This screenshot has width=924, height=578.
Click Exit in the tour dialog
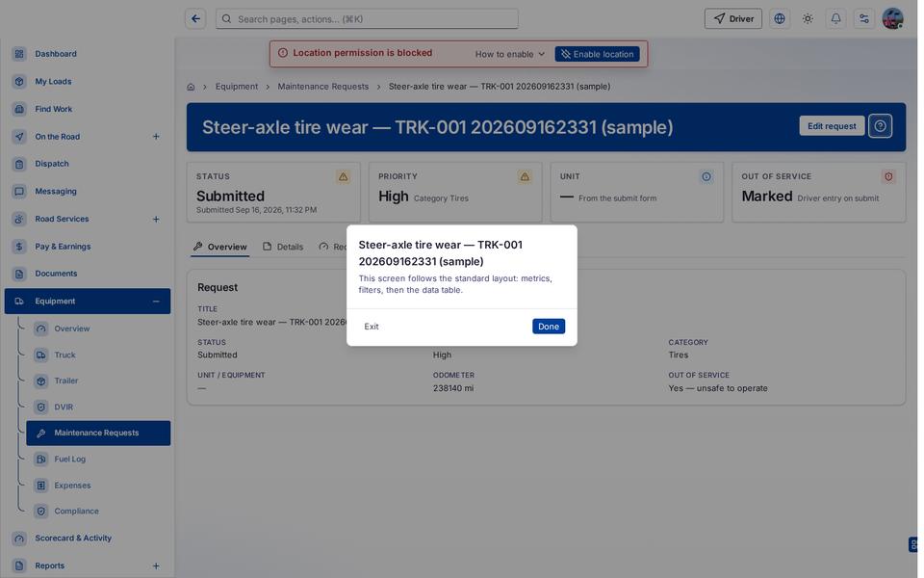[x=372, y=327]
